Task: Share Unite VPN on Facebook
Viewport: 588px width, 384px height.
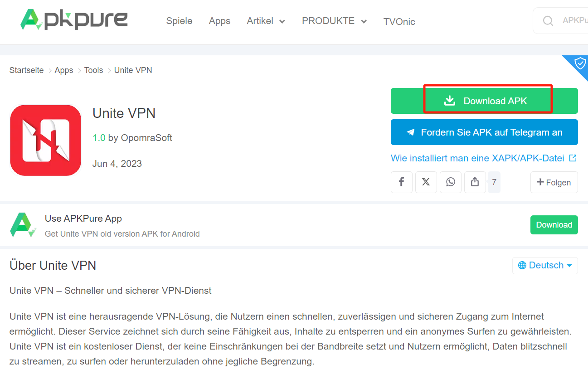Action: coord(402,182)
